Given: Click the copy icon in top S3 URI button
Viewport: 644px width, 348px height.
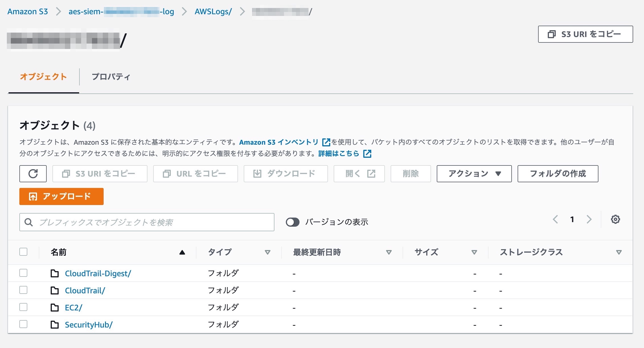Looking at the screenshot, I should [x=551, y=34].
